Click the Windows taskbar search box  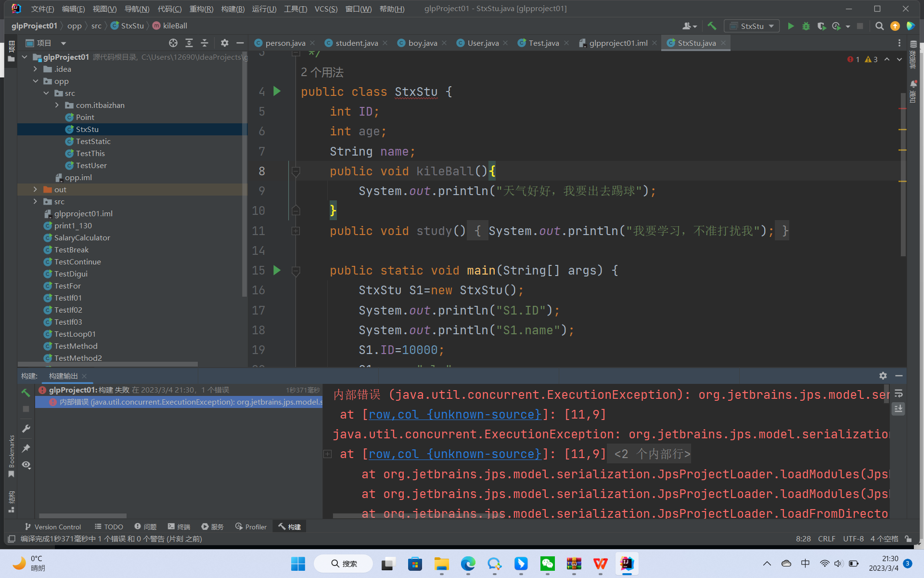click(x=343, y=564)
